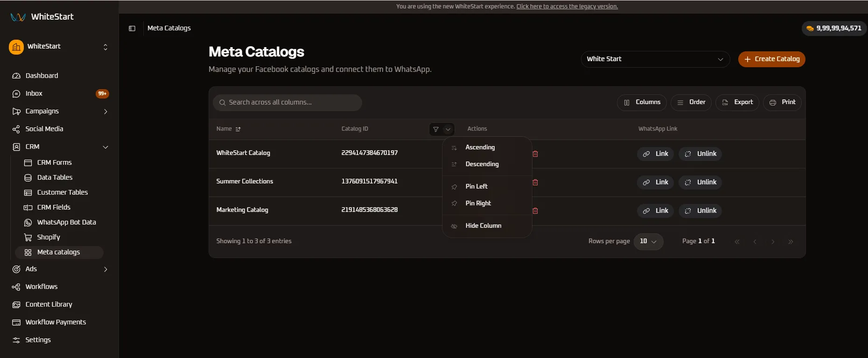Focus the search across all columns field

click(x=287, y=103)
